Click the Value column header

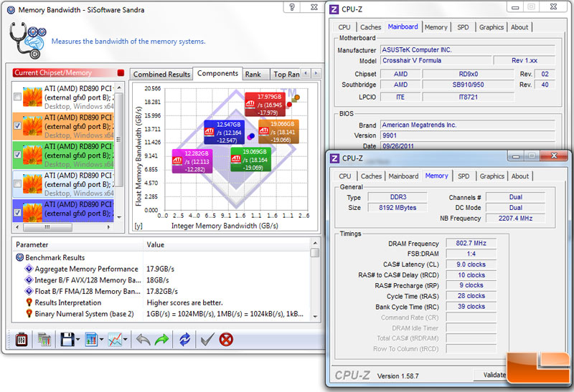(x=227, y=244)
